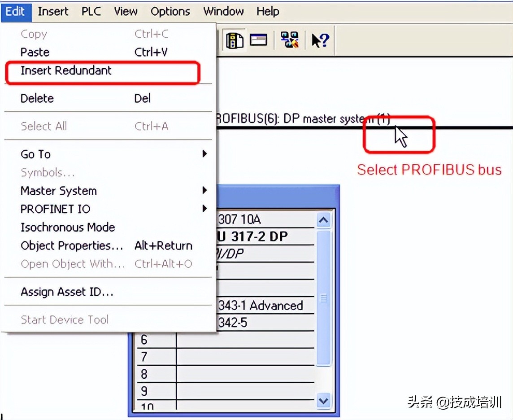Select the 342-5 module row
The width and height of the screenshot is (513, 420).
coord(265,323)
